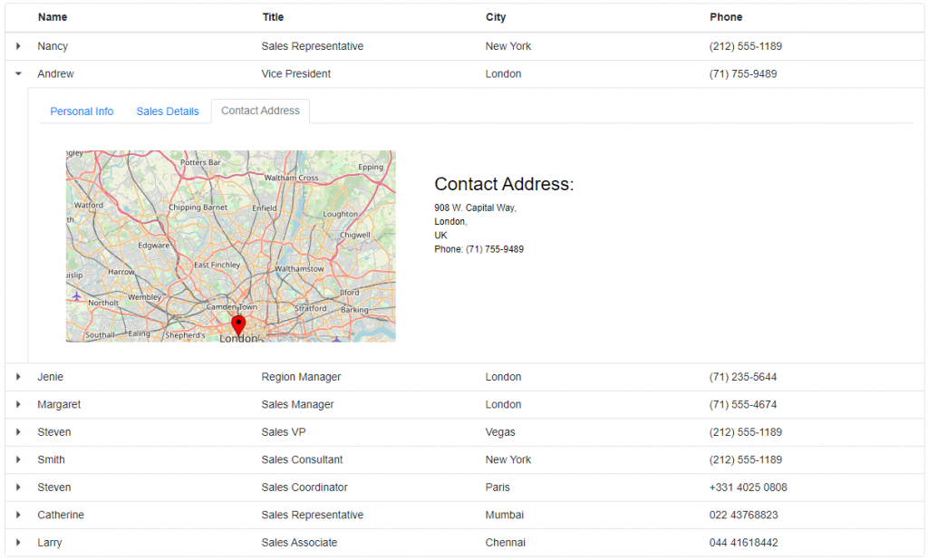Image resolution: width=928 pixels, height=560 pixels.
Task: Expand the Sales VP Steven's row
Action: point(18,432)
